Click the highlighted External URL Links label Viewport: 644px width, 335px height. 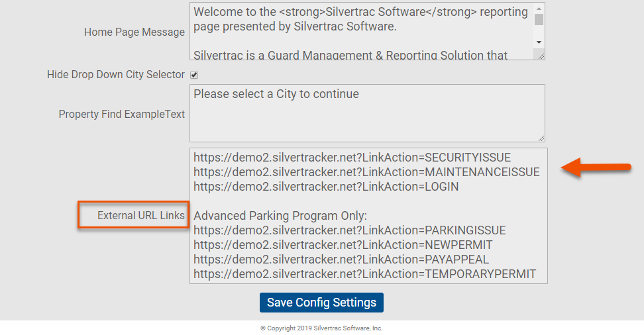[141, 216]
